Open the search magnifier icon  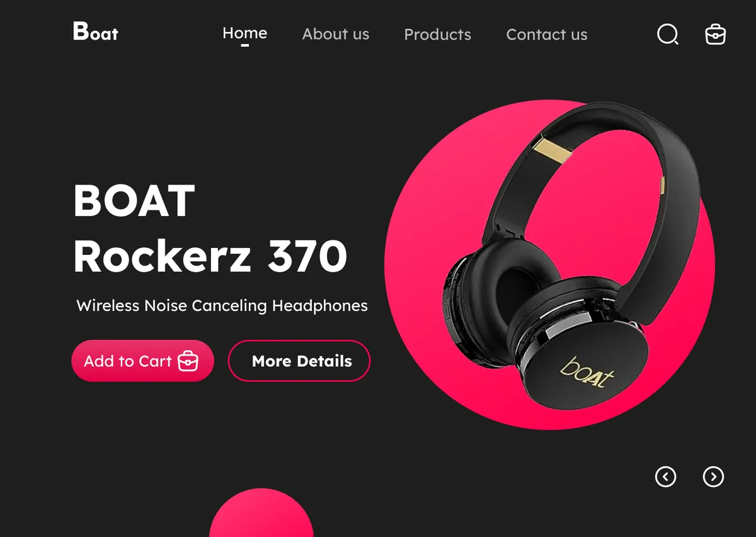[668, 34]
